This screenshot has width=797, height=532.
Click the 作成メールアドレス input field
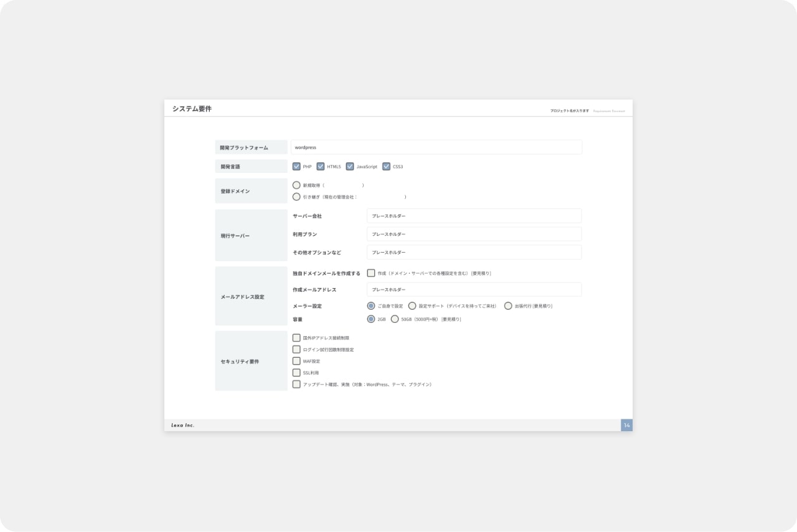474,289
